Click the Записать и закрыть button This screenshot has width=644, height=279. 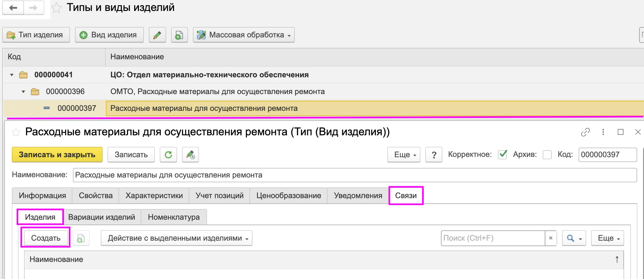click(x=57, y=155)
